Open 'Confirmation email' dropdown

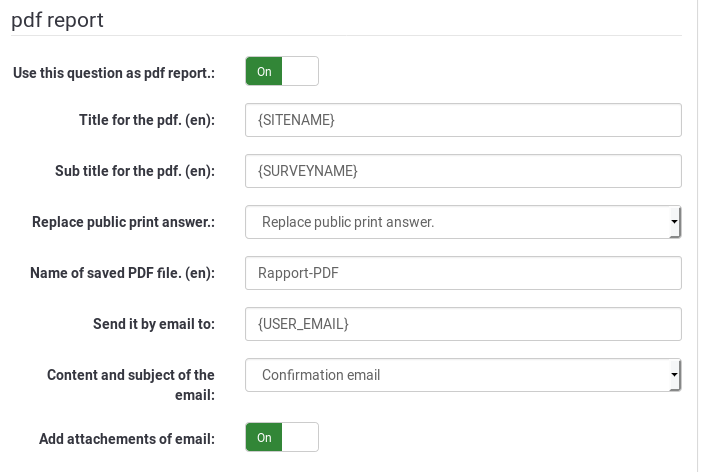(455, 375)
